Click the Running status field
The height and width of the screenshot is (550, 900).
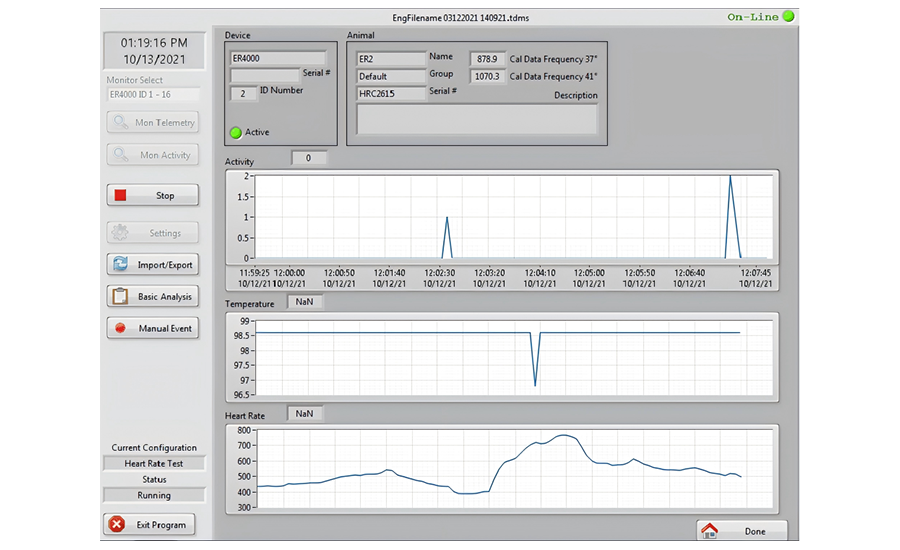pyautogui.click(x=154, y=495)
